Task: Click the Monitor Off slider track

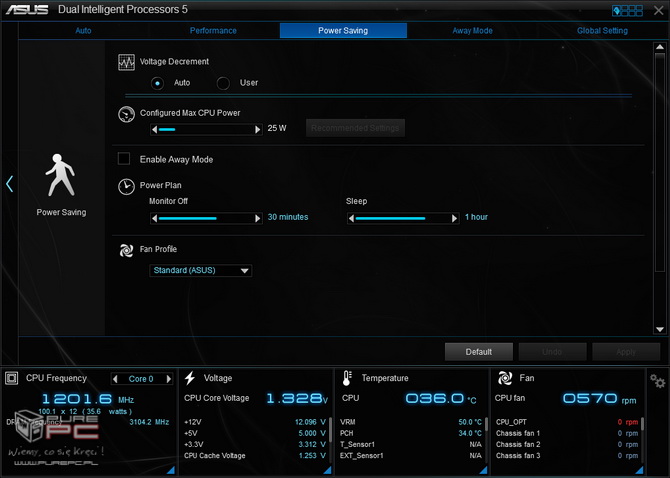Action: pyautogui.click(x=206, y=219)
